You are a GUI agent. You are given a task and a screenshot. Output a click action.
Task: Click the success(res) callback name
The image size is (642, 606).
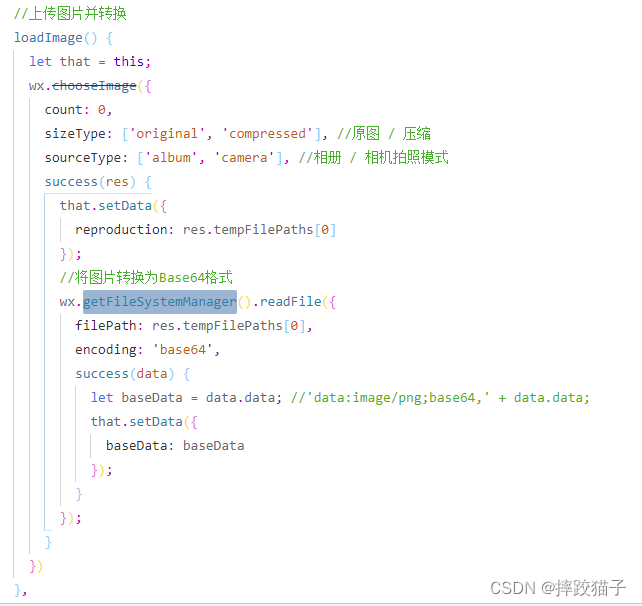coord(71,182)
